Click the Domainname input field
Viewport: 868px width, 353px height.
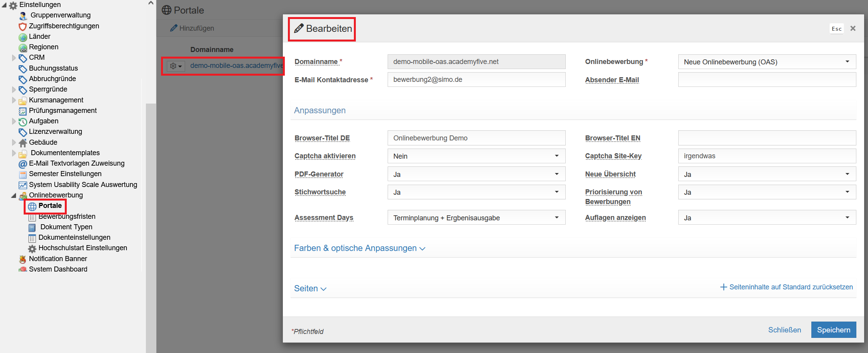click(476, 62)
